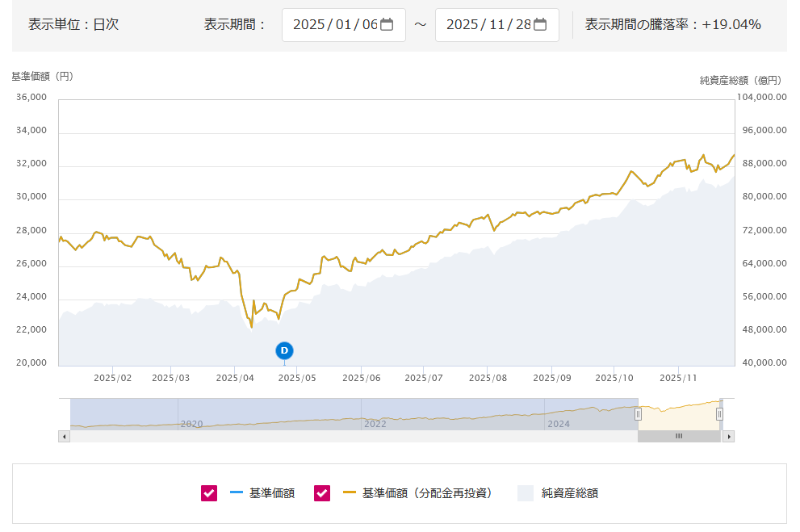The width and height of the screenshot is (800, 532).
Task: Click the scrollbar left arrow below the navigator
Action: 65,436
